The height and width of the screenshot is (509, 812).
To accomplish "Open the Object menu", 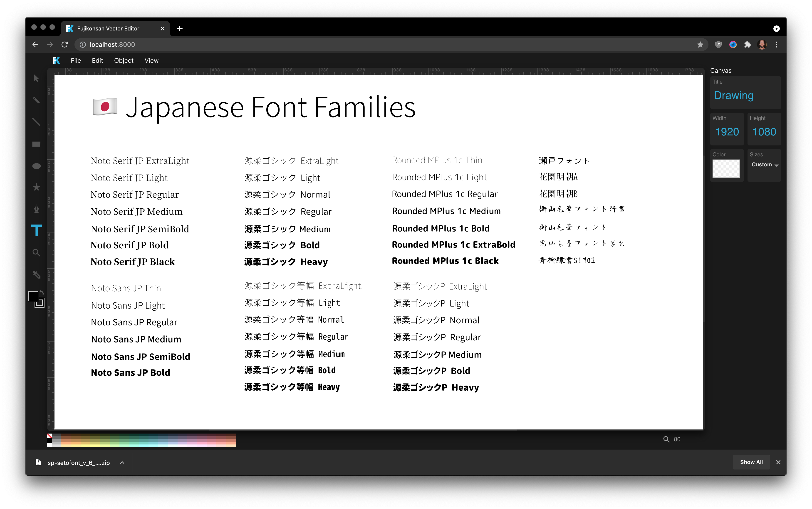I will [124, 60].
